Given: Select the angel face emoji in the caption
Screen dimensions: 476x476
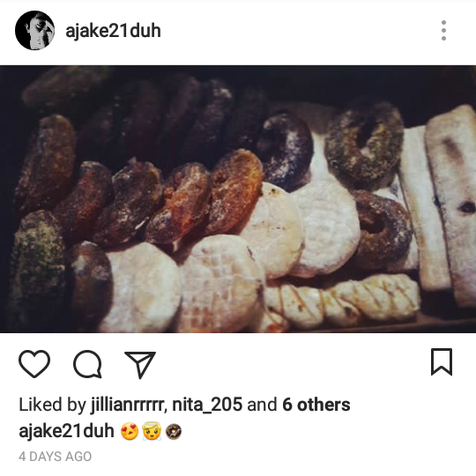Looking at the screenshot, I should (152, 432).
